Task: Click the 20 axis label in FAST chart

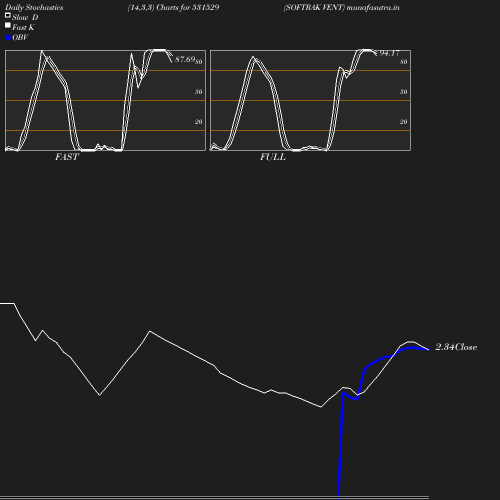Action: click(x=199, y=122)
